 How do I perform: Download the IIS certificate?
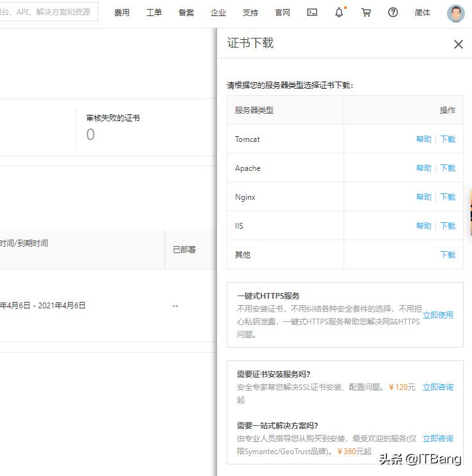click(448, 226)
